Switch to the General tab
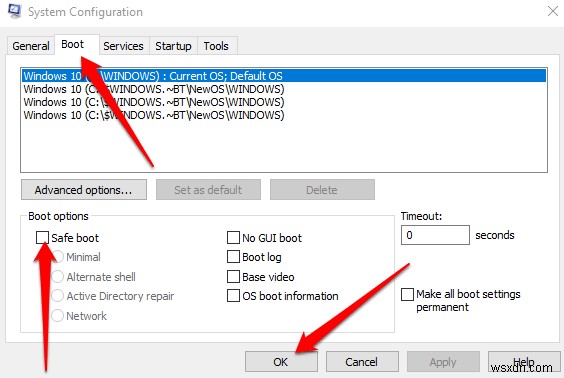 pyautogui.click(x=31, y=46)
